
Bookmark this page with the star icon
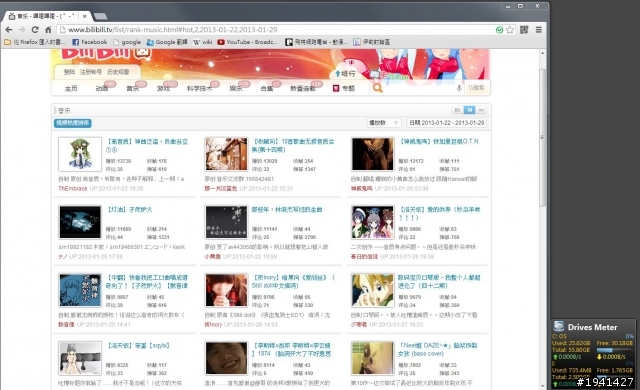coord(510,30)
